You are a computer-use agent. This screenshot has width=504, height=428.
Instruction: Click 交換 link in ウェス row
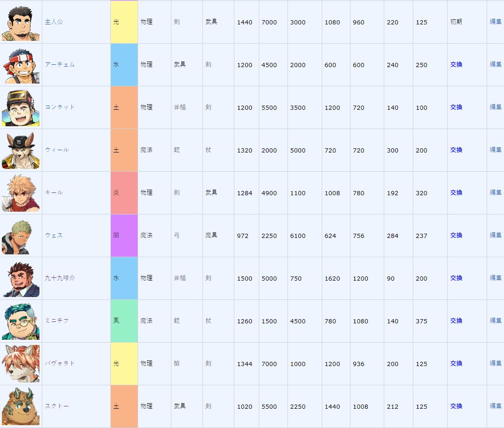tap(456, 235)
